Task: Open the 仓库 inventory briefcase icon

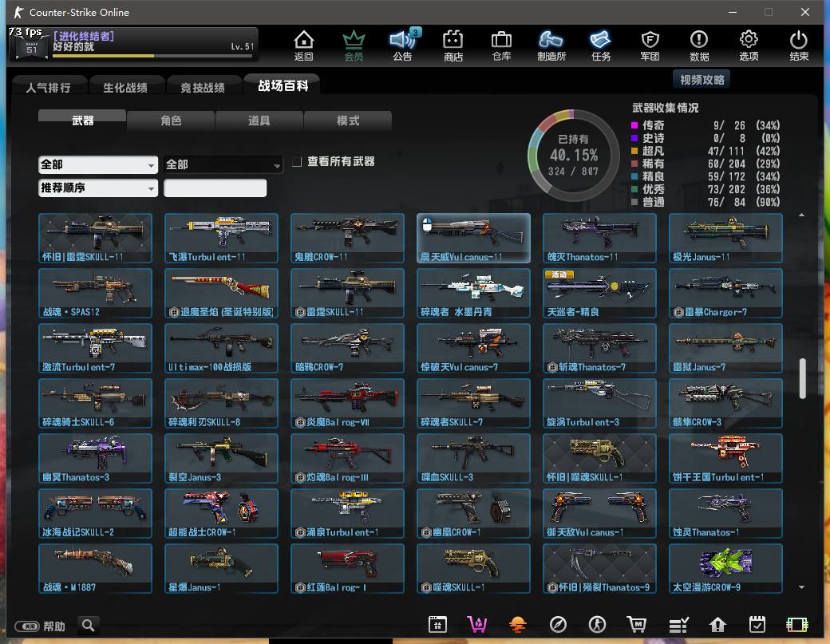Action: coord(501,45)
